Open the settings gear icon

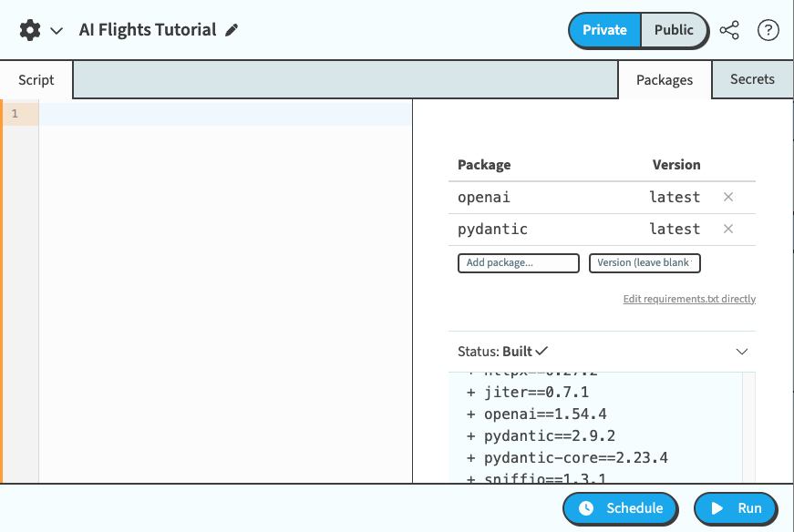point(27,29)
